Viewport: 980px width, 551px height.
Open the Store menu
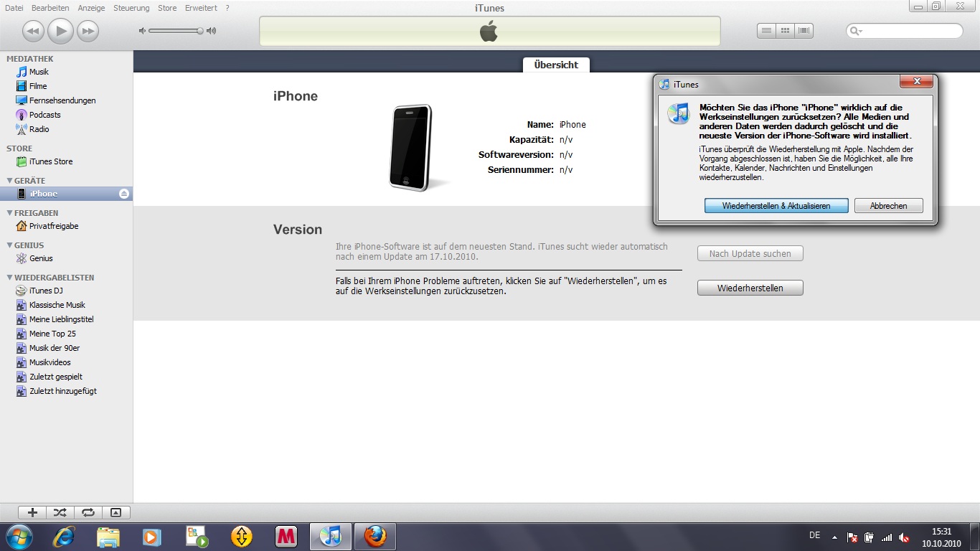(167, 8)
